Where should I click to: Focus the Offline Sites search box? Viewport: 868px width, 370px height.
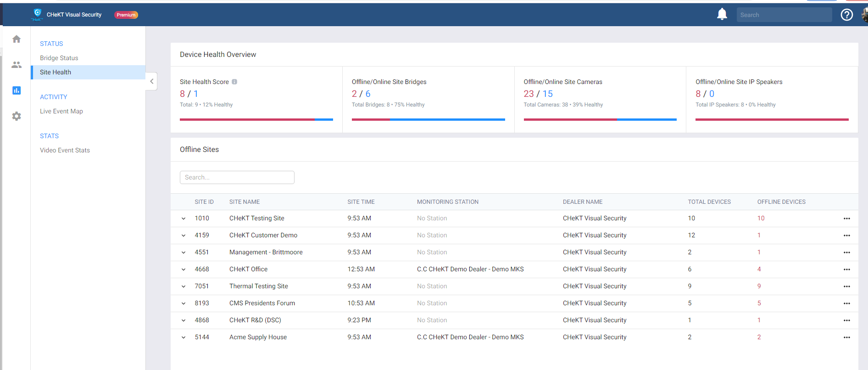(x=237, y=177)
